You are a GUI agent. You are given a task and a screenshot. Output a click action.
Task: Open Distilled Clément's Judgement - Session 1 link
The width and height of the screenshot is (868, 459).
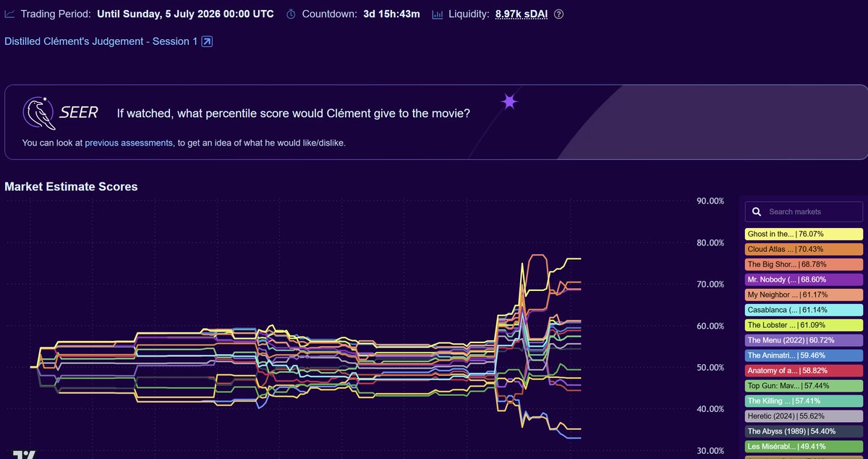[101, 41]
